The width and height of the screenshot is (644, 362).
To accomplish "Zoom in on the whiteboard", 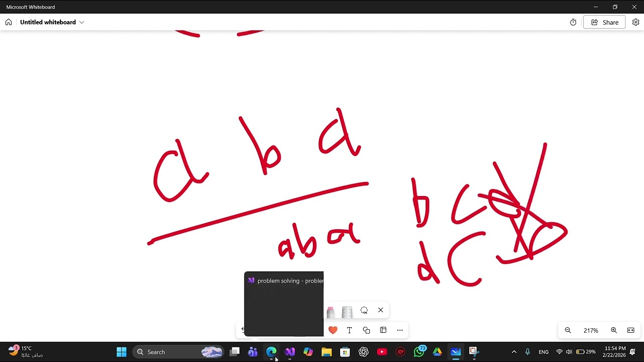I will [x=614, y=330].
